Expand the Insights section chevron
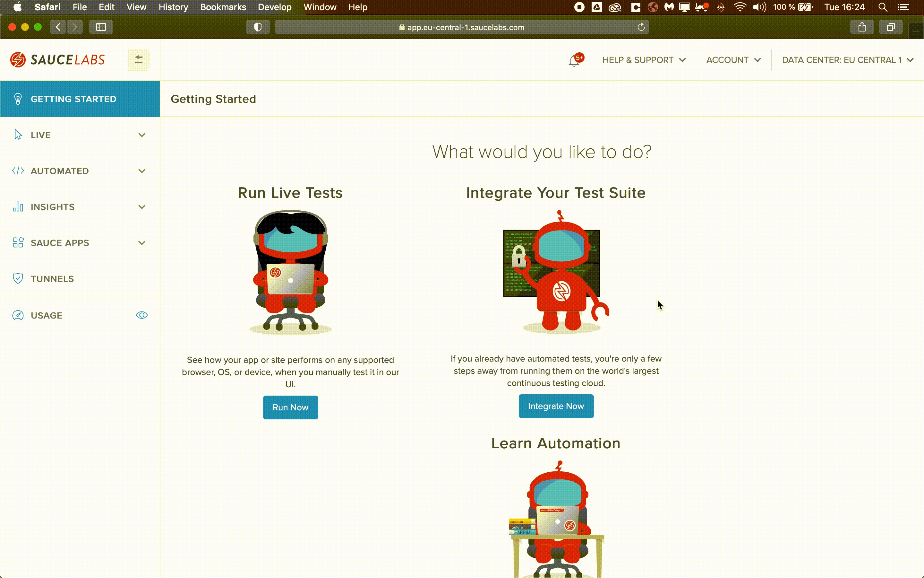Screen dimensions: 924x578 142,207
